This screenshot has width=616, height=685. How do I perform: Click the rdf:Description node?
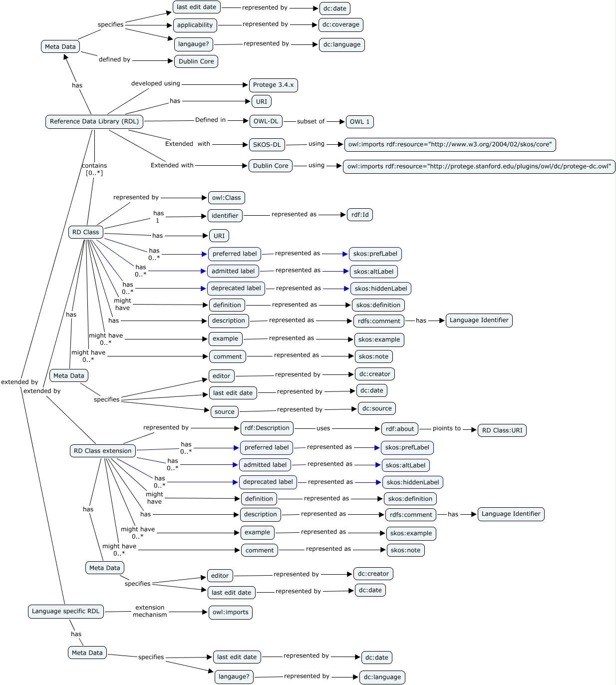[267, 428]
